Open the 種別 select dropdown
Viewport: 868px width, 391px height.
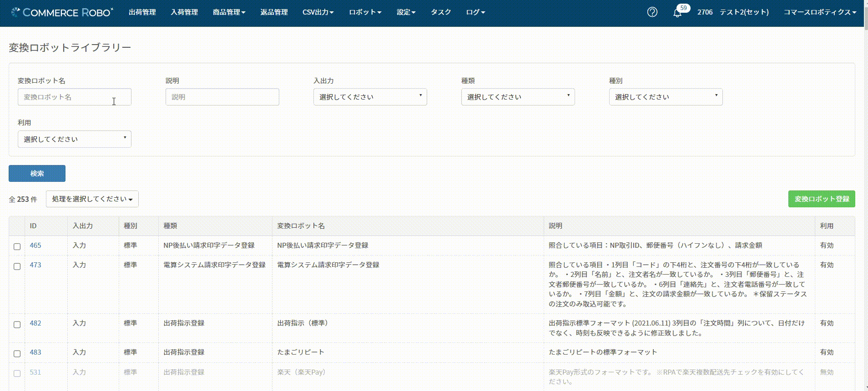point(666,97)
